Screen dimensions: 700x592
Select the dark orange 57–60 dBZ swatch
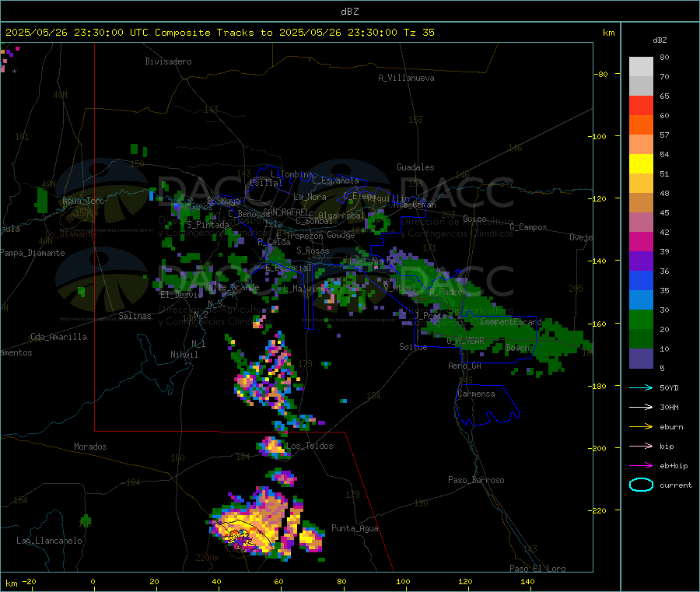(x=641, y=125)
